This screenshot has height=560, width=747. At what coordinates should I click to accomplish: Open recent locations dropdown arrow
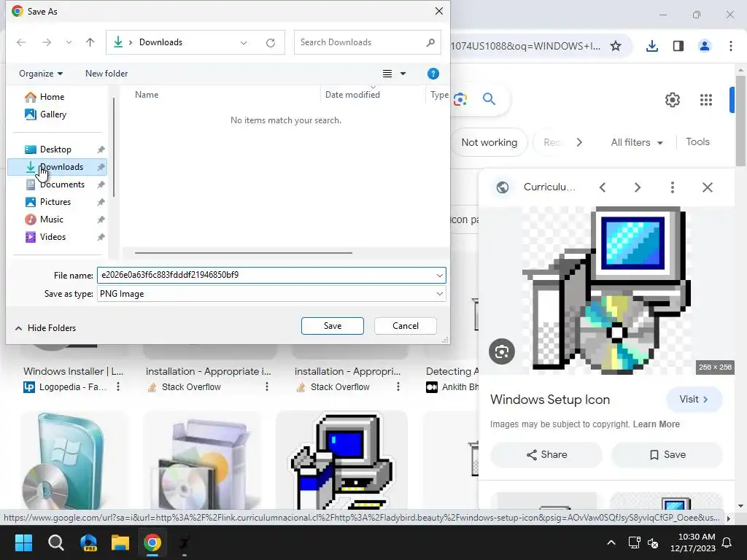pyautogui.click(x=69, y=42)
